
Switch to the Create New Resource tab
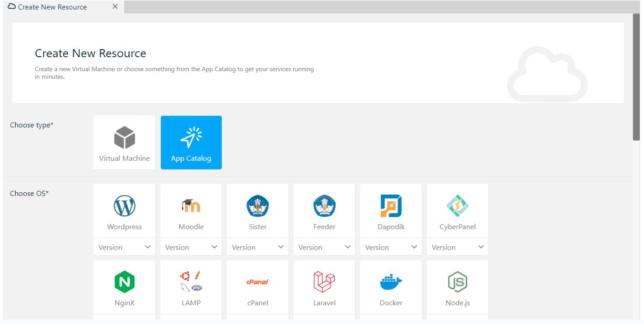pos(52,7)
